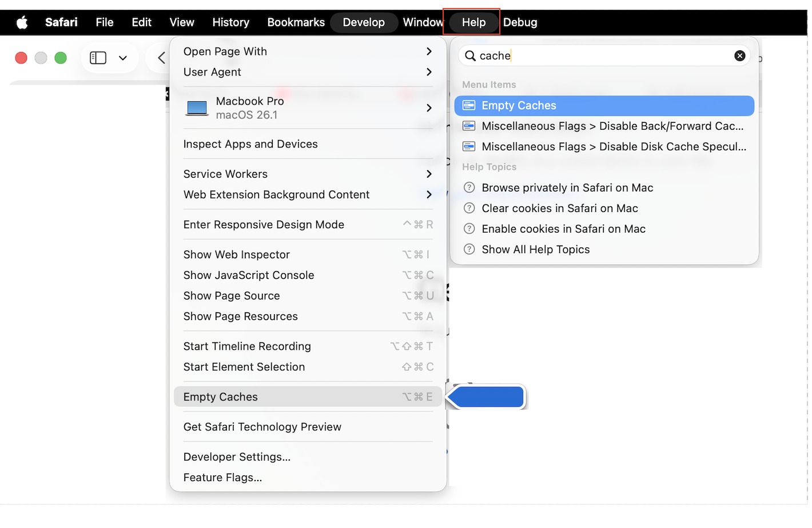Choose Empty Caches in Develop menu

tap(308, 397)
